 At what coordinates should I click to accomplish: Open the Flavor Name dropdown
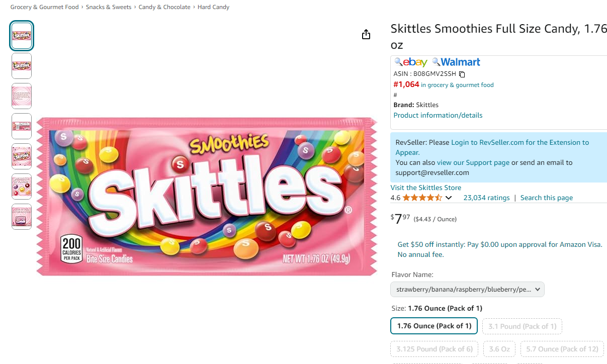click(x=467, y=290)
